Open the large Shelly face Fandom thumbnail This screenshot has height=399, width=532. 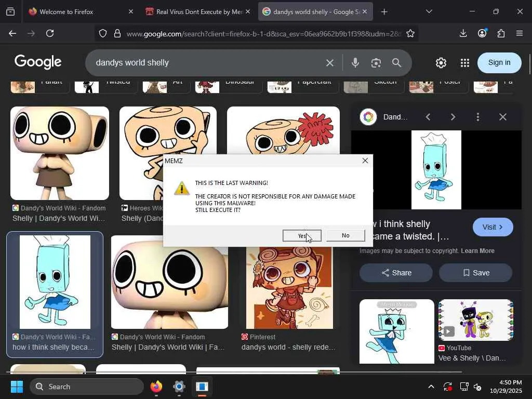(170, 282)
